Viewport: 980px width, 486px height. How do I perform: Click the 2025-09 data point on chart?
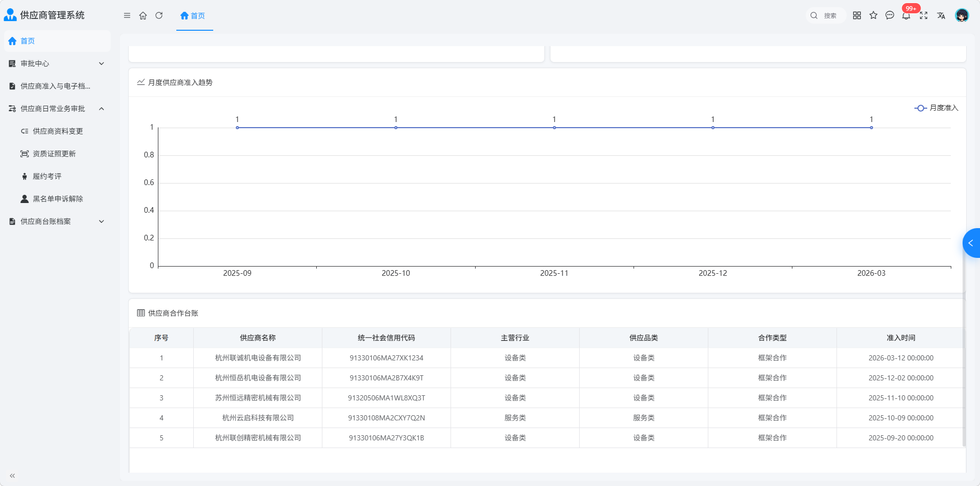pyautogui.click(x=237, y=128)
